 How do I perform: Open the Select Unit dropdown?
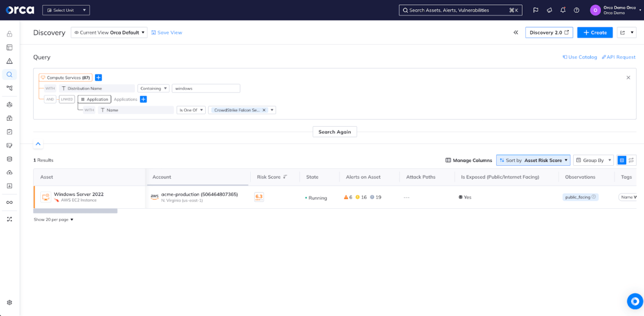(66, 10)
